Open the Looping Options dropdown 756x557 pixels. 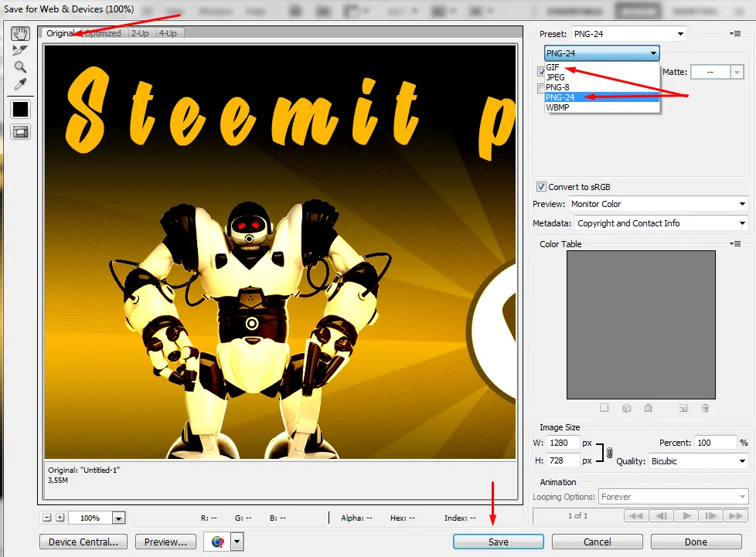point(673,497)
